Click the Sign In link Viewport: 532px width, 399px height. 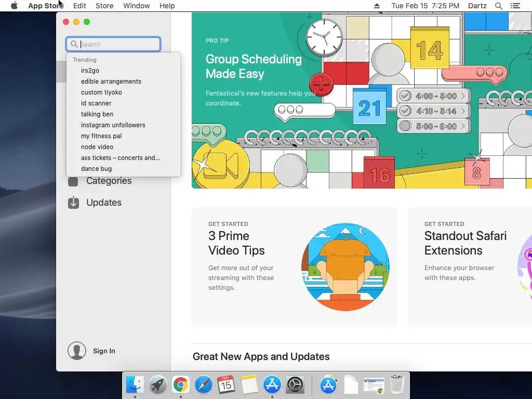point(104,351)
